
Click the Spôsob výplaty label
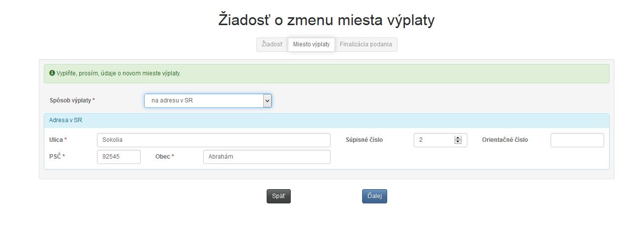70,100
